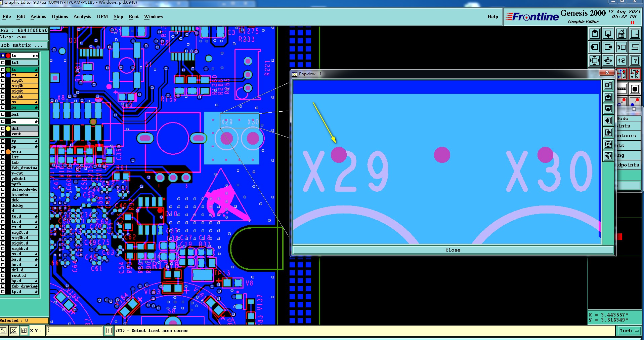Click the grid snap icon beside X Y

[x=24, y=331]
